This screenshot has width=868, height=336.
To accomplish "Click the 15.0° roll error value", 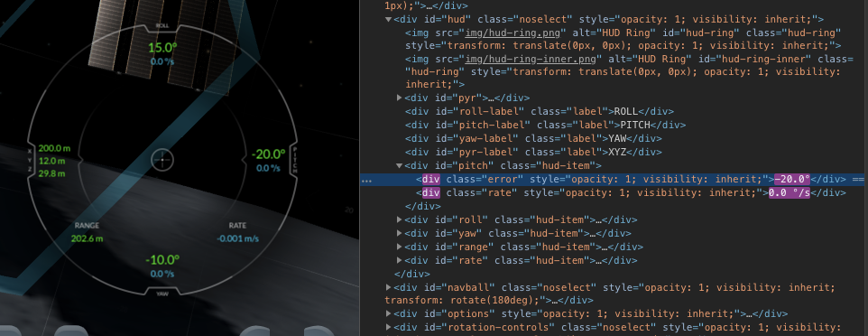I will pos(162,47).
